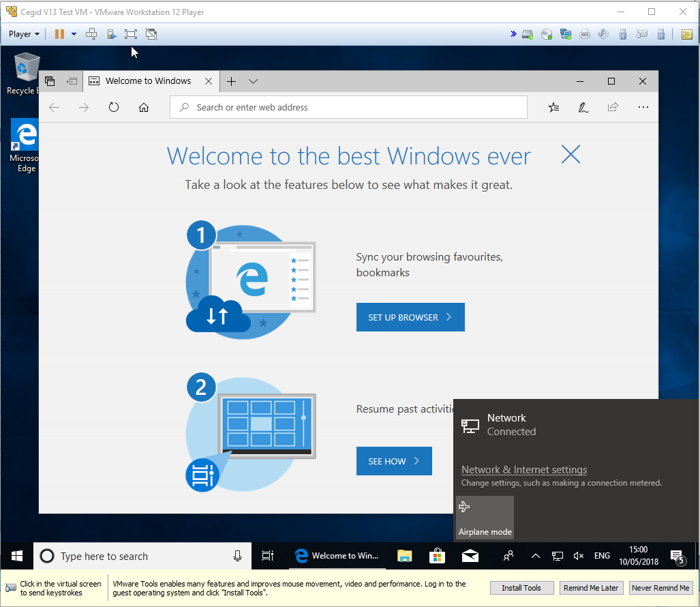Open Edge Settings and more menu
The height and width of the screenshot is (607, 700).
coord(643,107)
